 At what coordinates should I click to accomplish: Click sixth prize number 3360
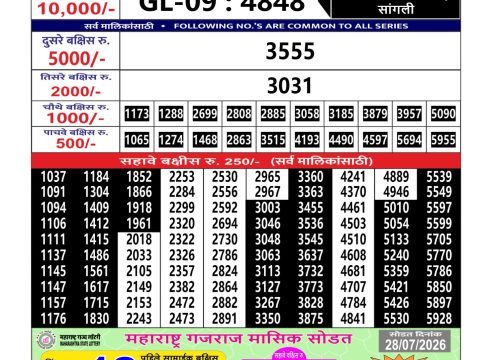click(x=310, y=177)
